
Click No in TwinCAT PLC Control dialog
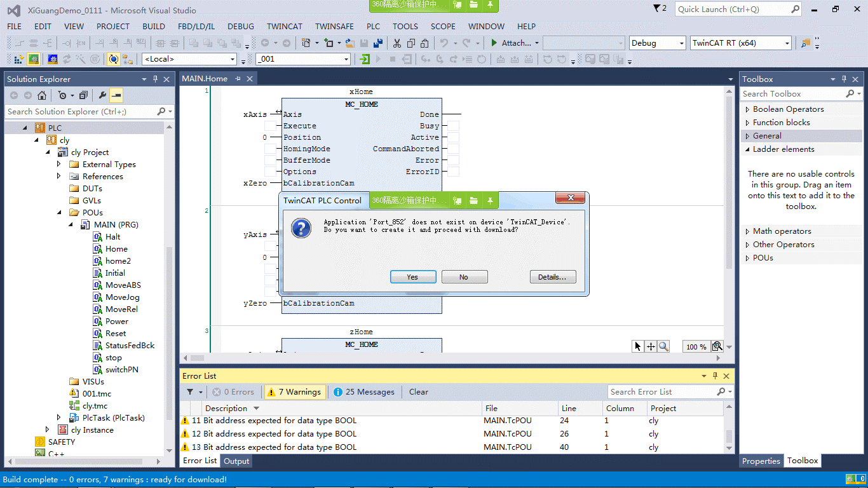coord(464,277)
